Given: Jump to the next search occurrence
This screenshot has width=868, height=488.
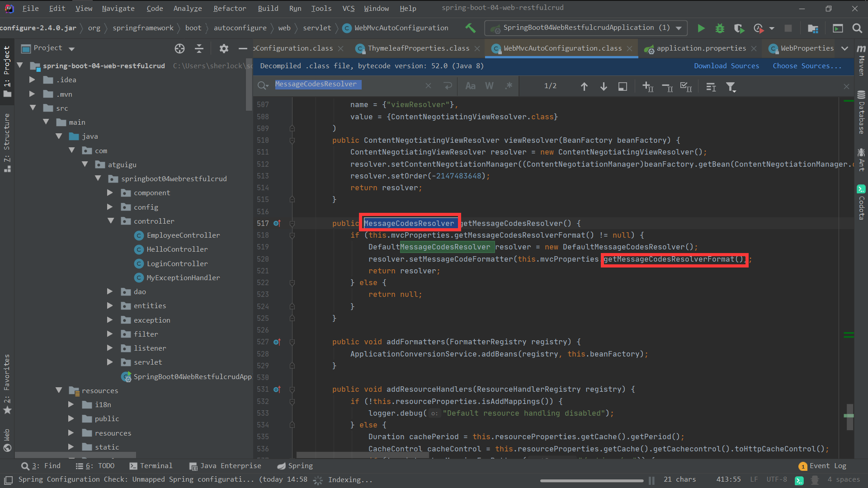Looking at the screenshot, I should pos(604,86).
